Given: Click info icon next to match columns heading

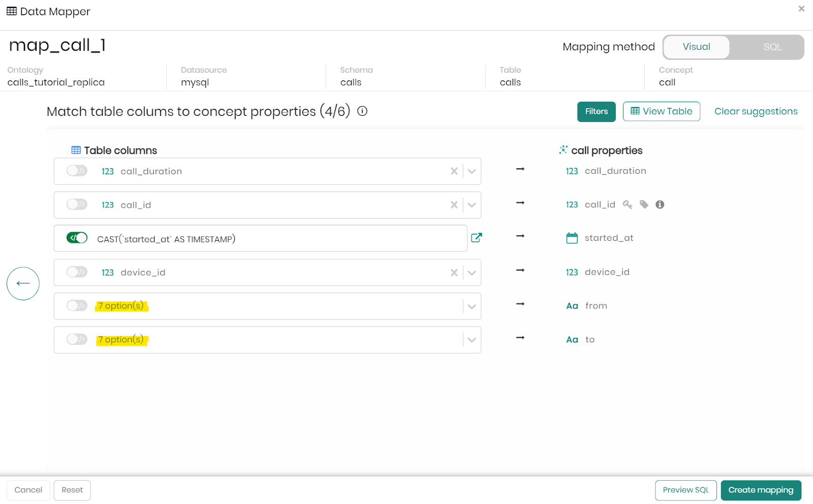Looking at the screenshot, I should [362, 111].
